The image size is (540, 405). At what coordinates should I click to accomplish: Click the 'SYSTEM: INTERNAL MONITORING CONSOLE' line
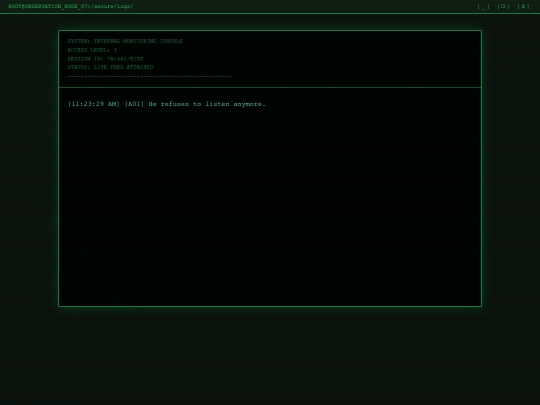click(125, 41)
